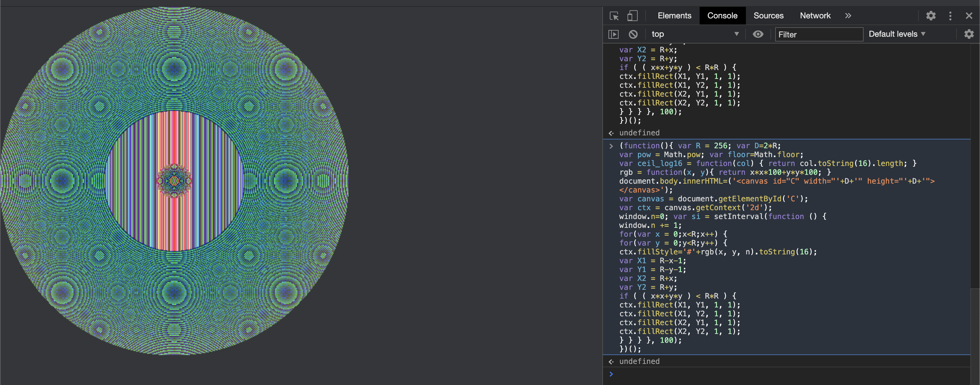Screen dimensions: 980x385
Task: Clear the console with the ban icon
Action: (633, 34)
